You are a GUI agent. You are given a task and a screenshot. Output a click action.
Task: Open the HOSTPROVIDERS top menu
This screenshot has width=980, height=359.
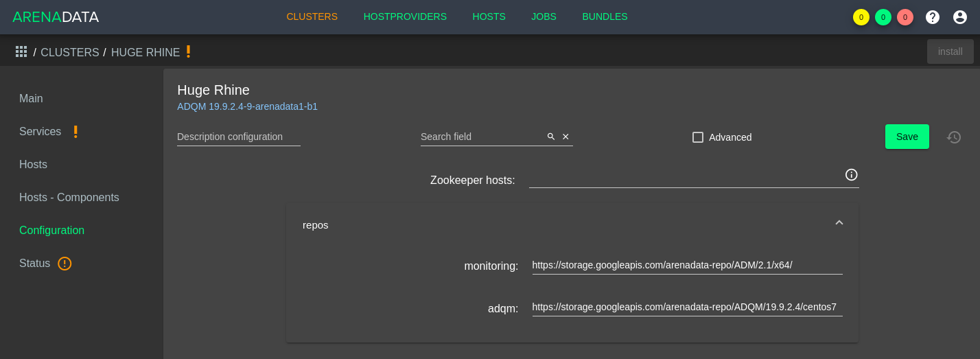tap(405, 16)
